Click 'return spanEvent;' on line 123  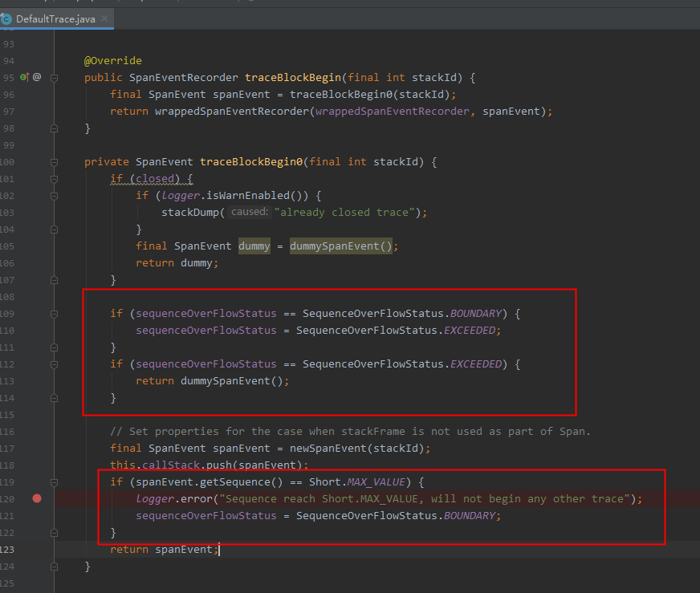165,550
